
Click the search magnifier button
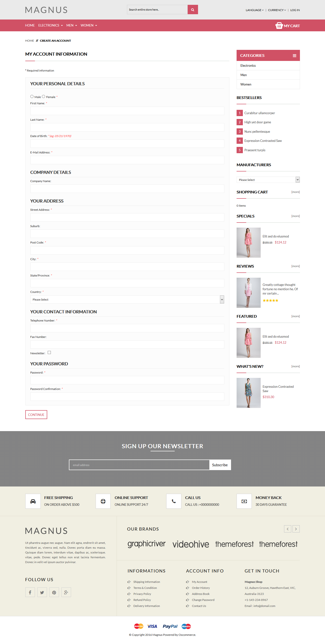192,10
